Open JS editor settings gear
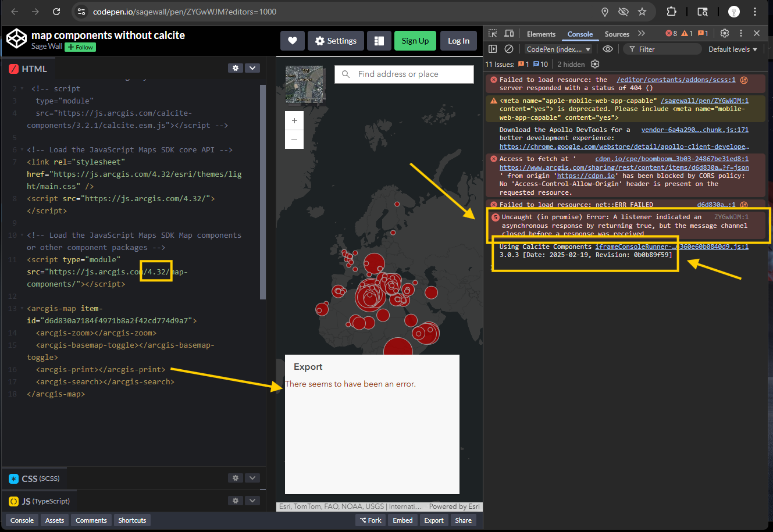Viewport: 773px width, 532px height. pos(236,501)
